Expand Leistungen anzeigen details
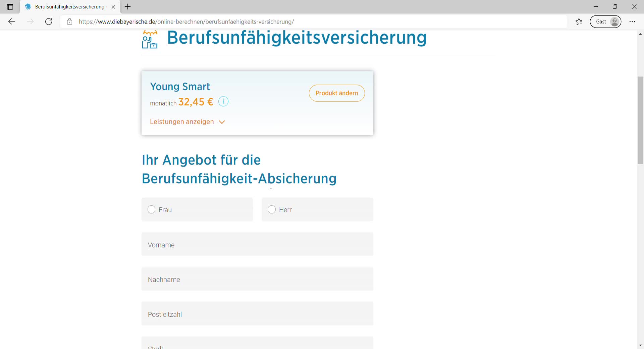The image size is (644, 349). [x=187, y=122]
